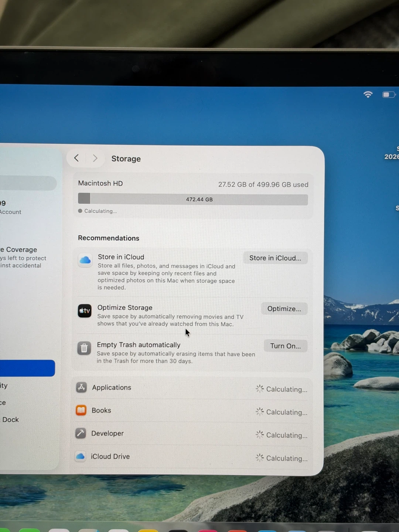Open the iCloud Drive storage row
The height and width of the screenshot is (532, 399).
pos(192,457)
